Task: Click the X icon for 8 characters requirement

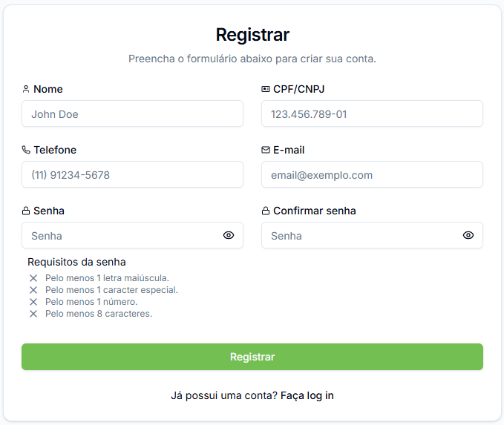Action: (33, 314)
